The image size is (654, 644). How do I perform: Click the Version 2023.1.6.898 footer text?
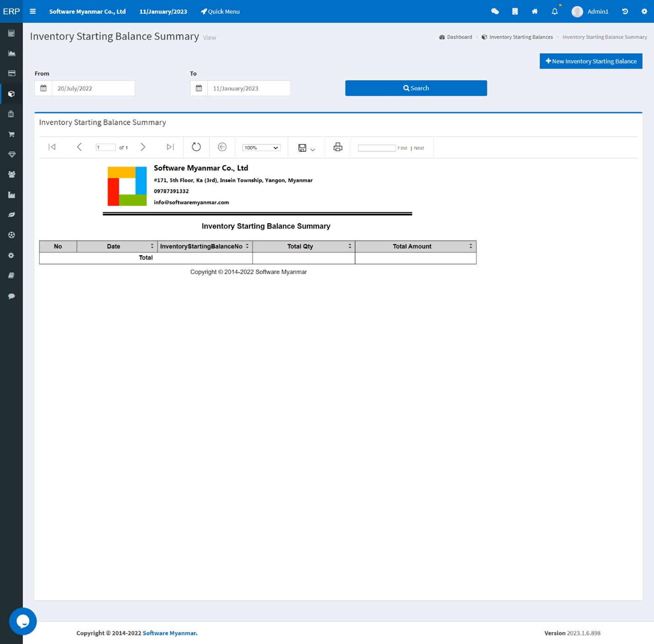click(x=572, y=633)
